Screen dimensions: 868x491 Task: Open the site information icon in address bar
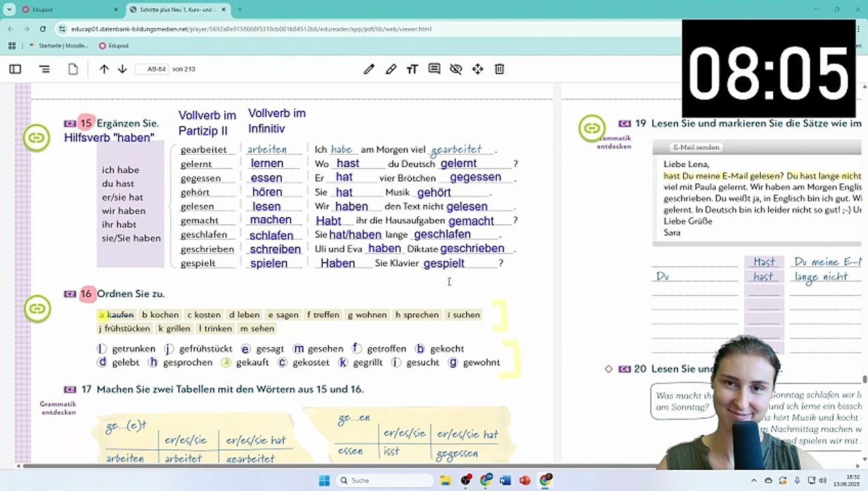coord(62,29)
